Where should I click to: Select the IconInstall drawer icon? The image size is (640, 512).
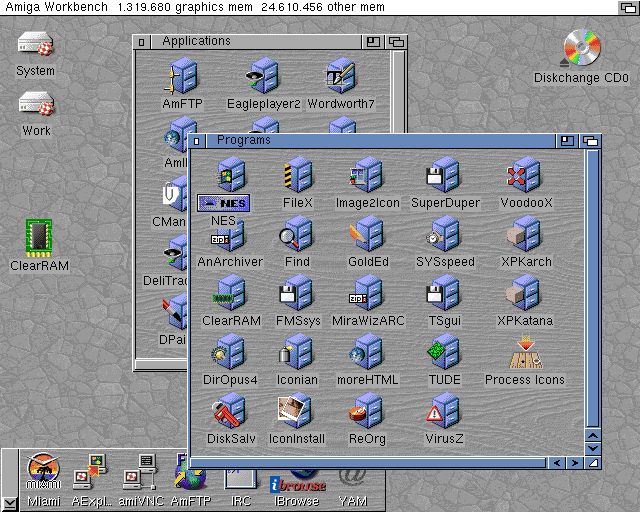click(296, 411)
